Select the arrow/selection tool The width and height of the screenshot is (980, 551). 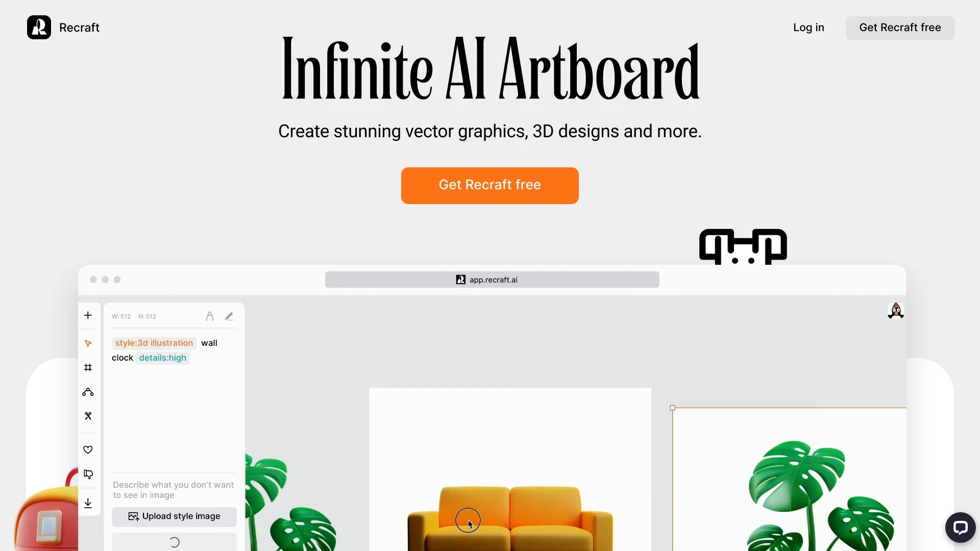click(88, 343)
